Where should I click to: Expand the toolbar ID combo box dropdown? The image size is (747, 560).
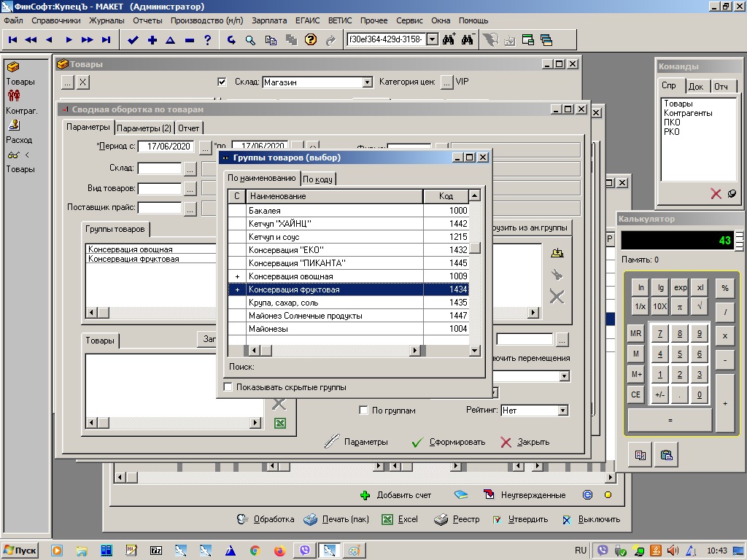point(431,40)
